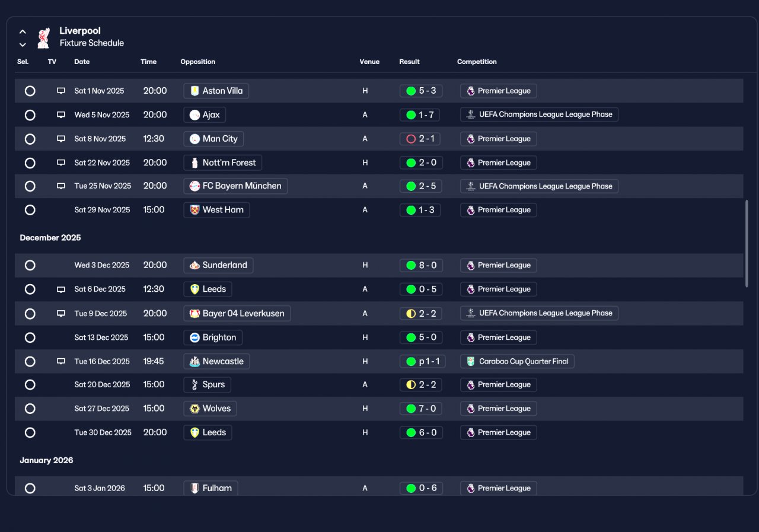Click the fixture list vertical scrollbar
759x532 pixels.
coord(747,243)
